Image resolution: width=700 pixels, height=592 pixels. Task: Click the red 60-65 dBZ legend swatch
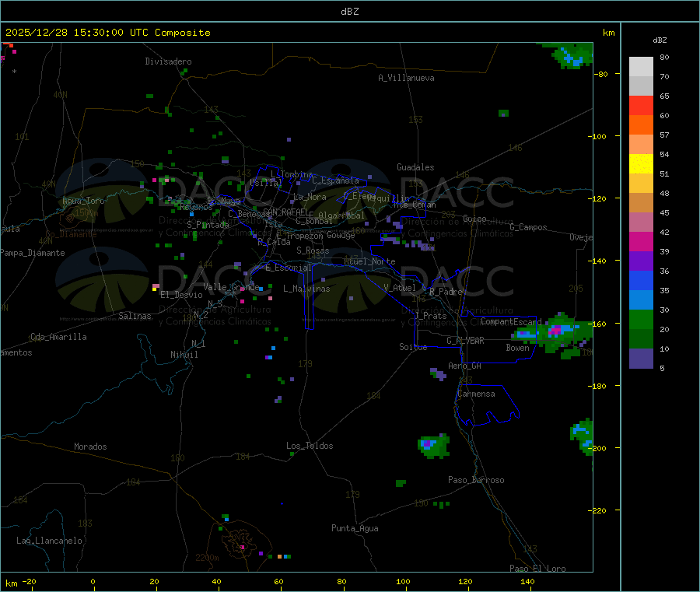[x=641, y=105]
